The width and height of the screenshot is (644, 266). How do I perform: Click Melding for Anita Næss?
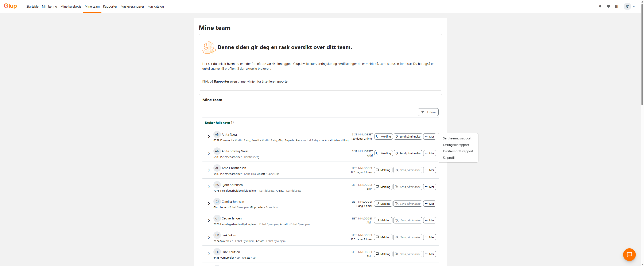tap(383, 137)
